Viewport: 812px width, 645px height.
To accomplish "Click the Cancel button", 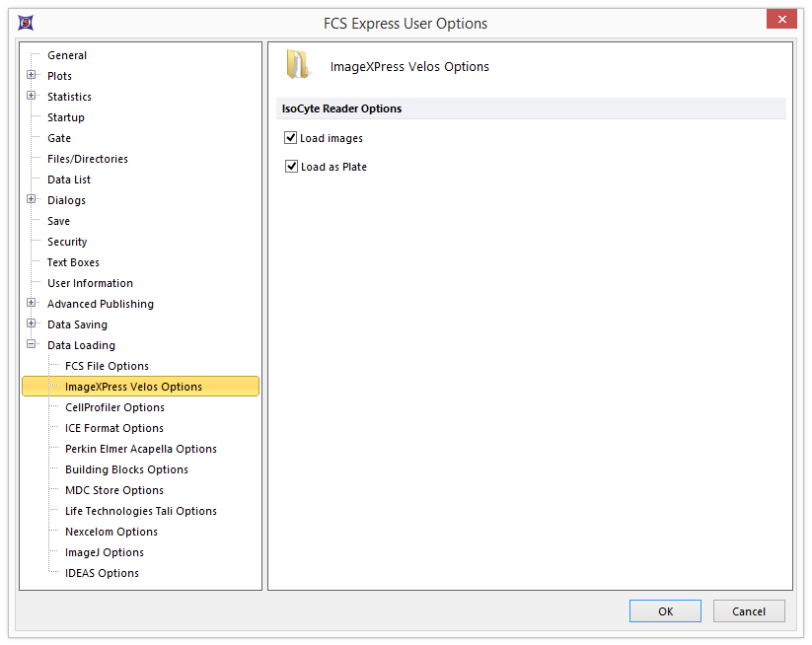I will [748, 611].
